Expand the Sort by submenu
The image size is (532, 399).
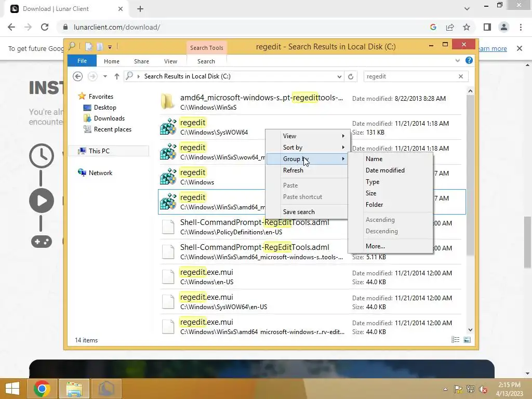308,147
